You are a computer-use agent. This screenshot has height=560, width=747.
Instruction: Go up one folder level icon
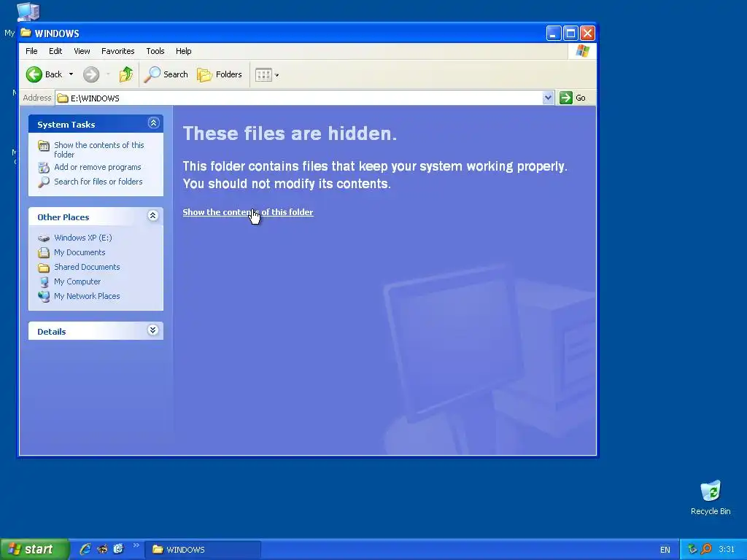[x=125, y=74]
